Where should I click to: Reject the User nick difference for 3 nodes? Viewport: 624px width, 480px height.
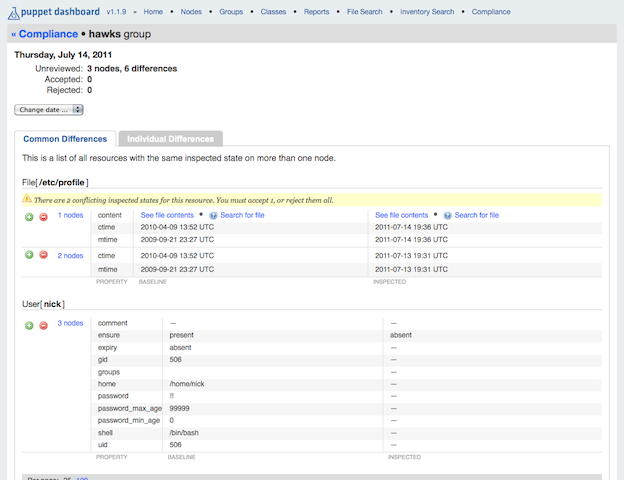click(43, 324)
